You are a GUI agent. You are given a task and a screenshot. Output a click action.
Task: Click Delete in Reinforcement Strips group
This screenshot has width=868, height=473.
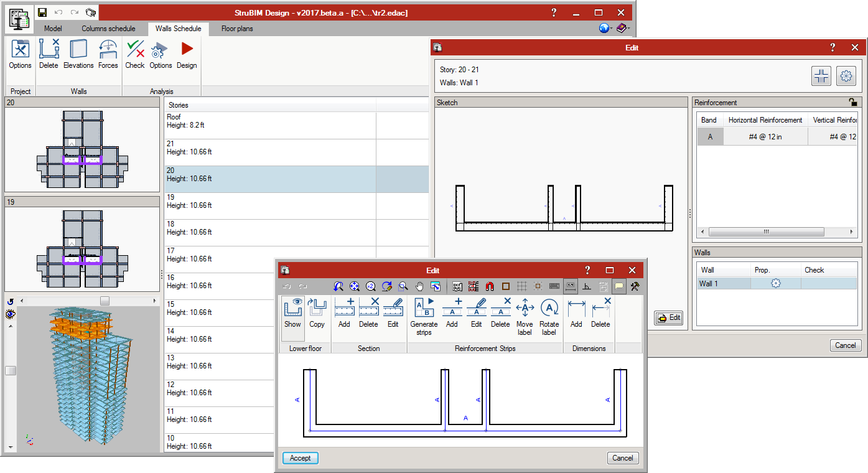(500, 313)
